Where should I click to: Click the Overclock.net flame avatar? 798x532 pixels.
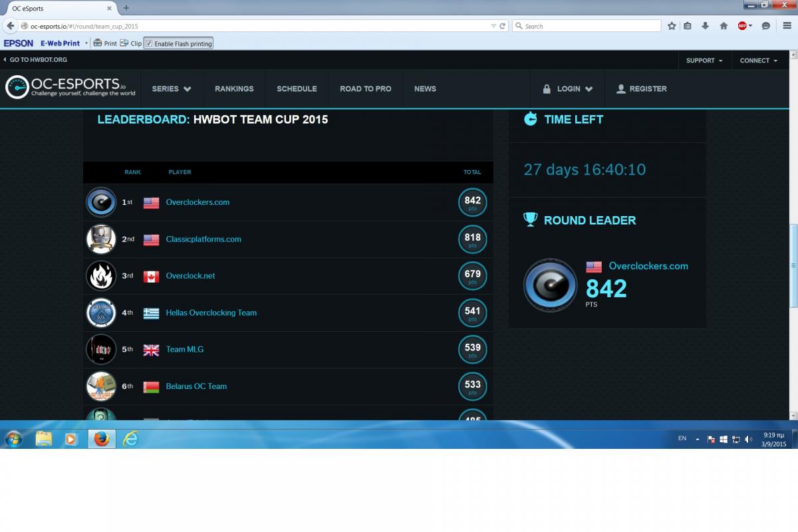(101, 276)
